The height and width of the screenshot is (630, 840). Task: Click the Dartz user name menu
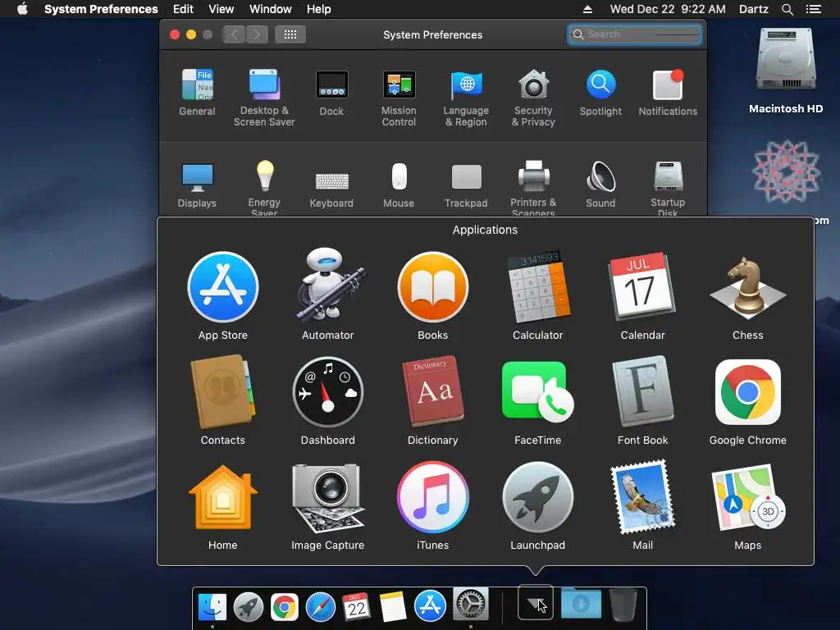[x=754, y=9]
